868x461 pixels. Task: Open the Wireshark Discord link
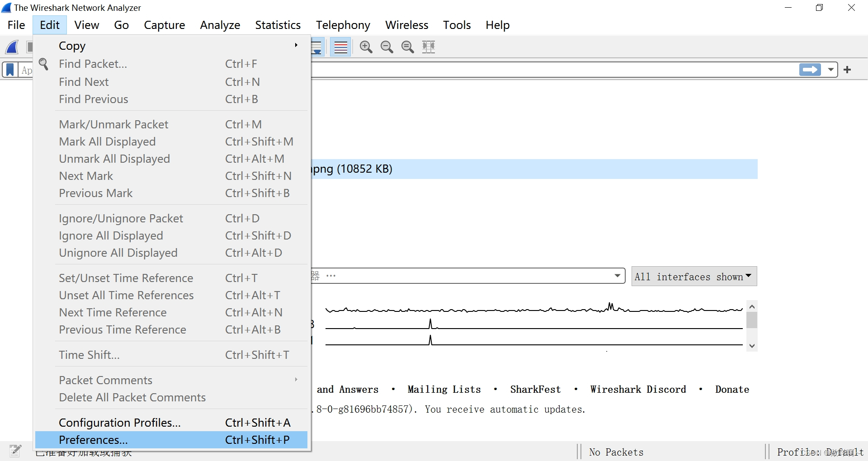tap(638, 389)
